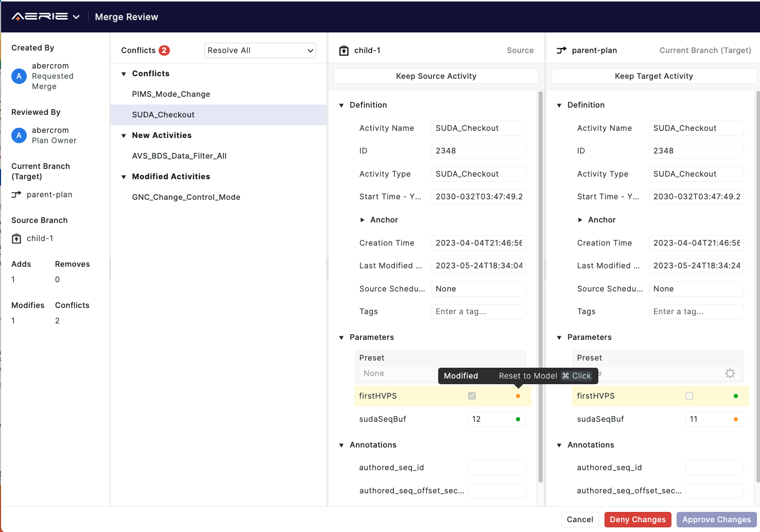Screen dimensions: 760x532
Task: Click the abercrom reviewer avatar
Action: pyautogui.click(x=19, y=135)
